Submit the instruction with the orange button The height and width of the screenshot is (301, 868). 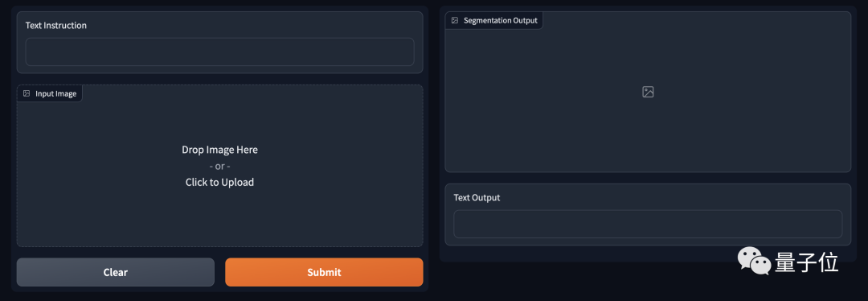(324, 272)
